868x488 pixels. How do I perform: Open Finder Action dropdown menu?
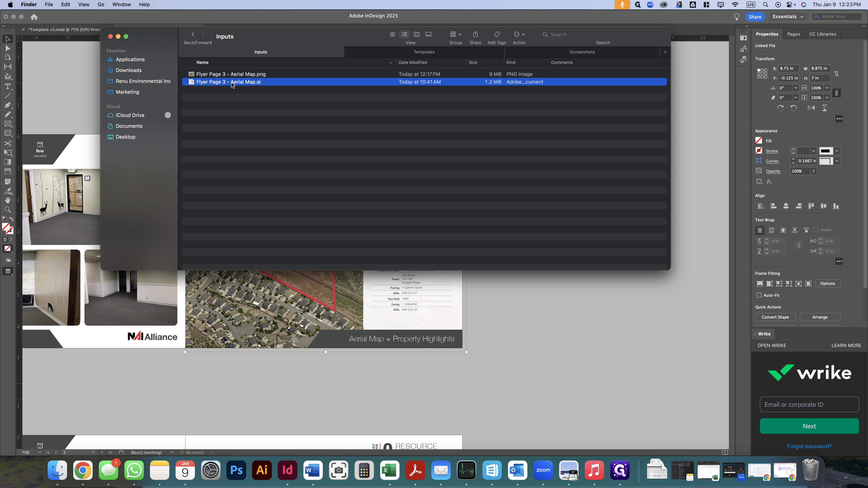(x=519, y=34)
